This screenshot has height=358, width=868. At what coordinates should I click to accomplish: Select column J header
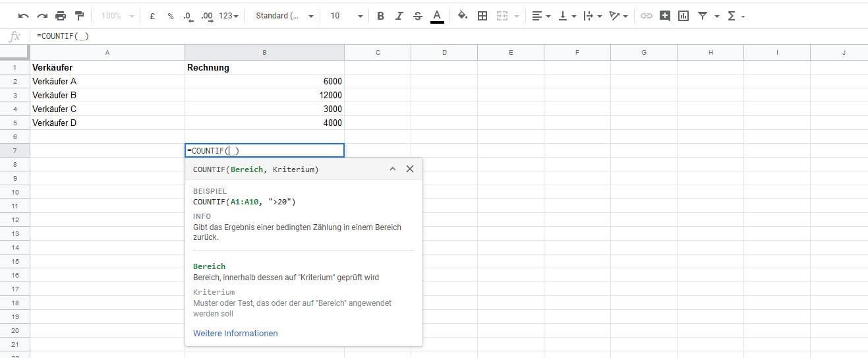coord(844,53)
